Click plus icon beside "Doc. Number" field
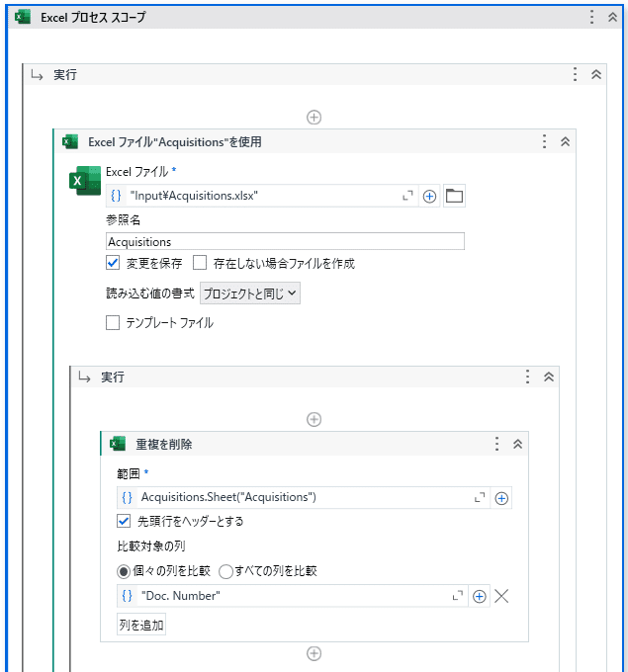This screenshot has height=672, width=628. [479, 596]
